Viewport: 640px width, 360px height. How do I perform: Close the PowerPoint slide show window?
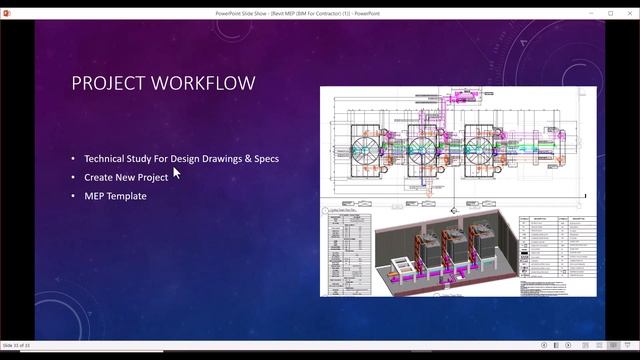click(x=630, y=13)
